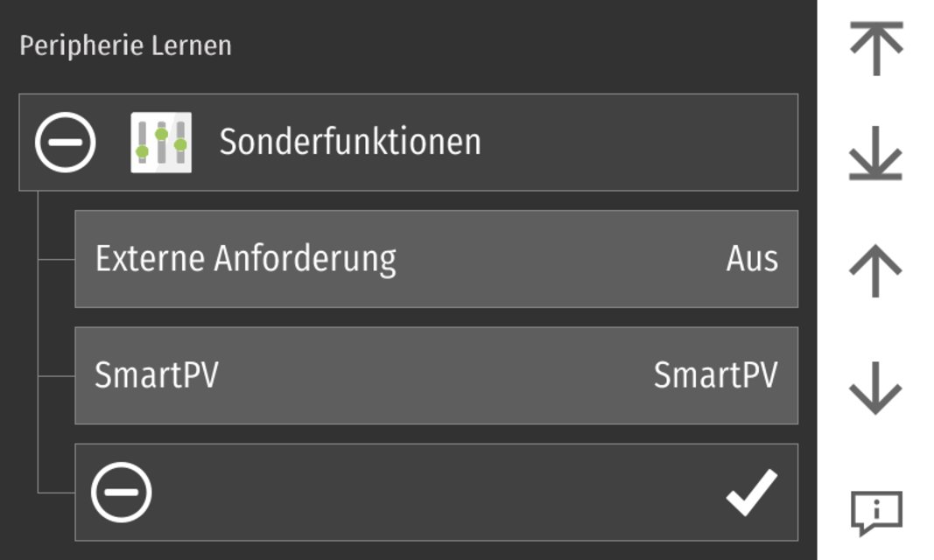The width and height of the screenshot is (934, 560).
Task: Click empty middle of the SmartPV row
Action: (x=438, y=375)
